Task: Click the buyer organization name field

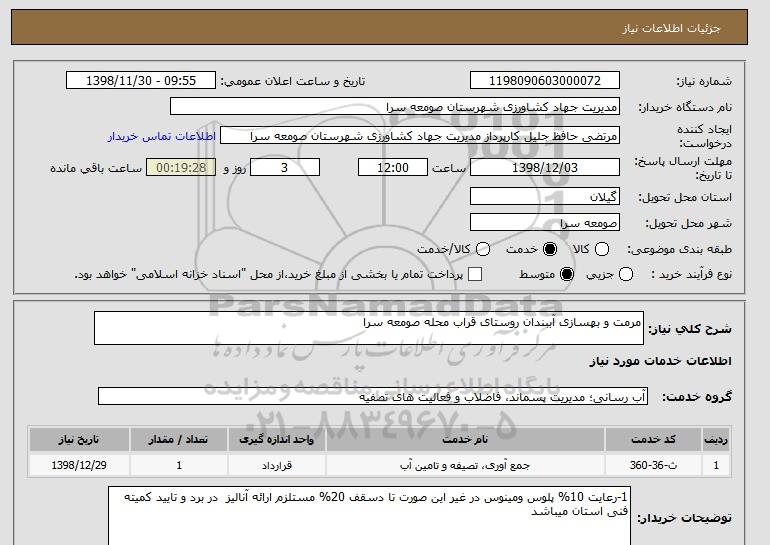Action: [395, 107]
